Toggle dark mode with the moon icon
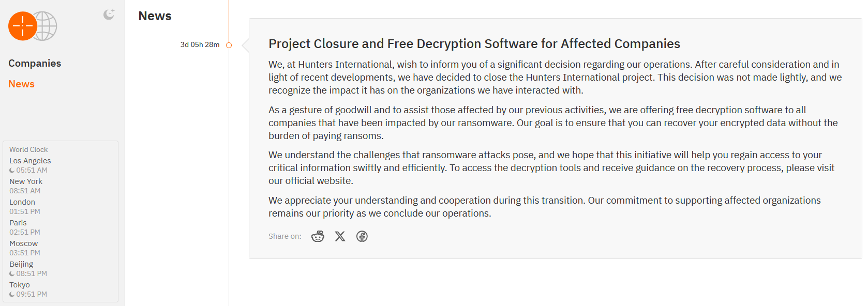Screen dimensions: 868x306 pos(109,14)
